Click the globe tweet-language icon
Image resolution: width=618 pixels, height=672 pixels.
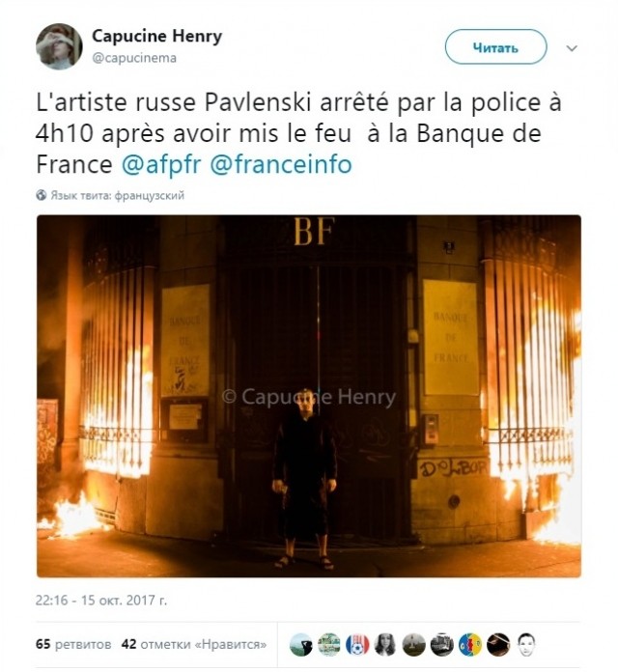42,195
